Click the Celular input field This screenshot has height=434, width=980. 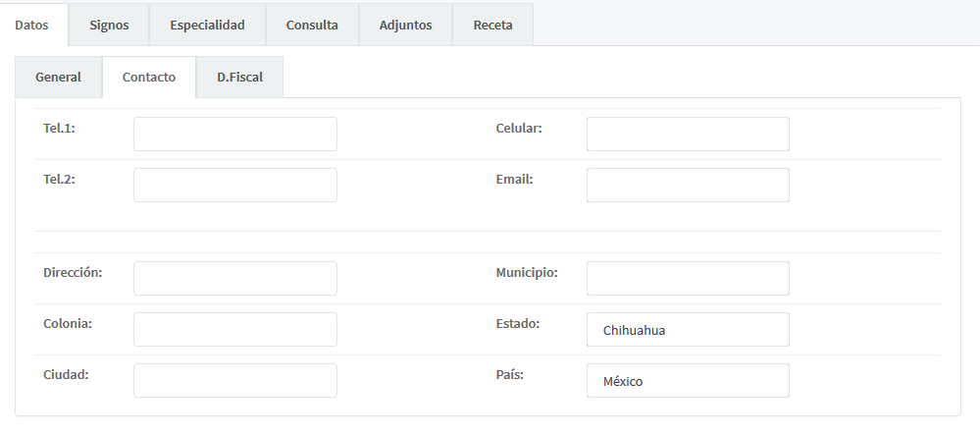688,135
